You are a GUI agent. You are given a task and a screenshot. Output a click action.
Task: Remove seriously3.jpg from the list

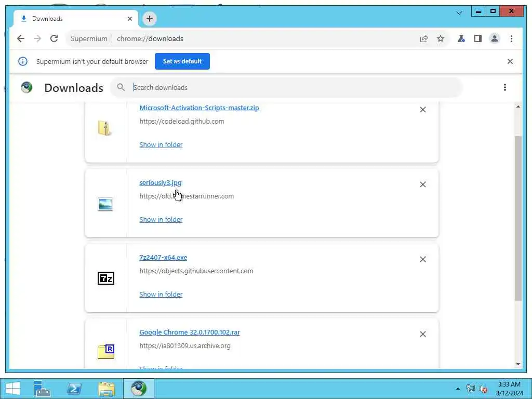[x=423, y=184]
